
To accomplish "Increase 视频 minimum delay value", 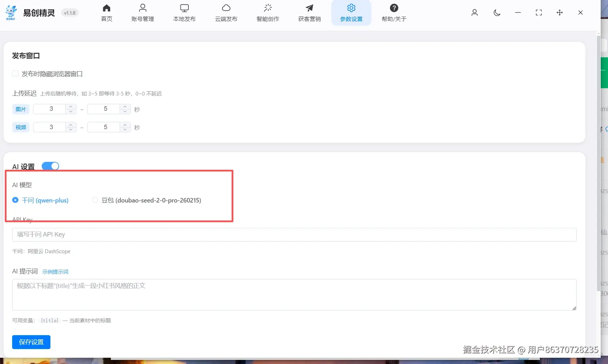I will tap(71, 125).
